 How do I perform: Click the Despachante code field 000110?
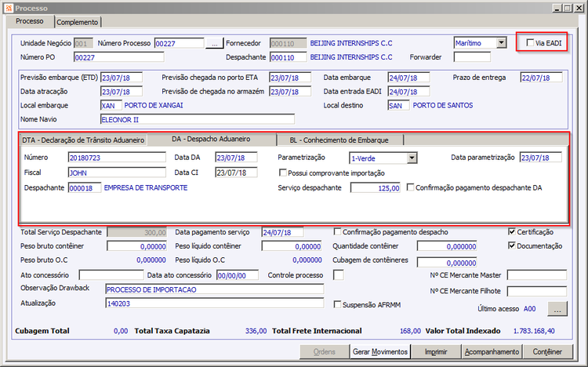click(288, 57)
